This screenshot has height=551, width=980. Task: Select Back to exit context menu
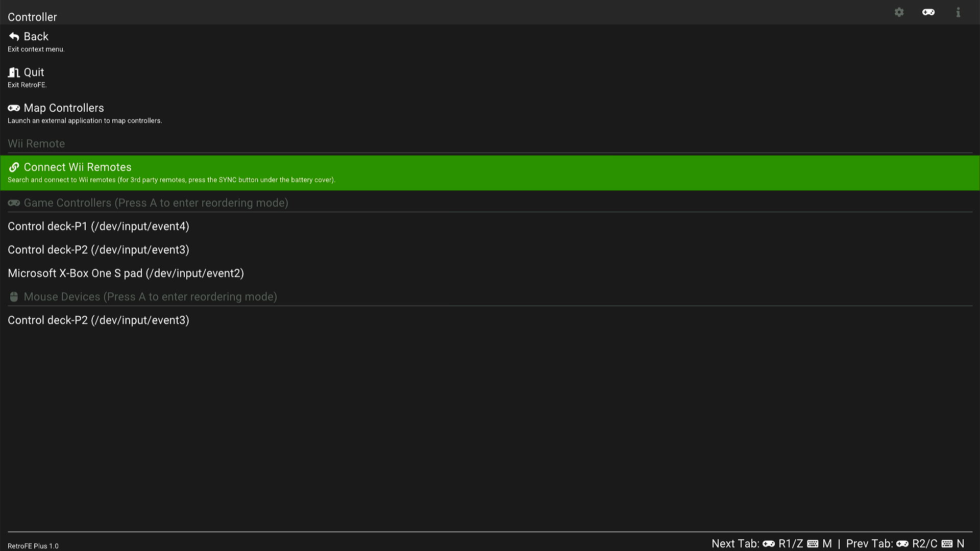tap(36, 36)
